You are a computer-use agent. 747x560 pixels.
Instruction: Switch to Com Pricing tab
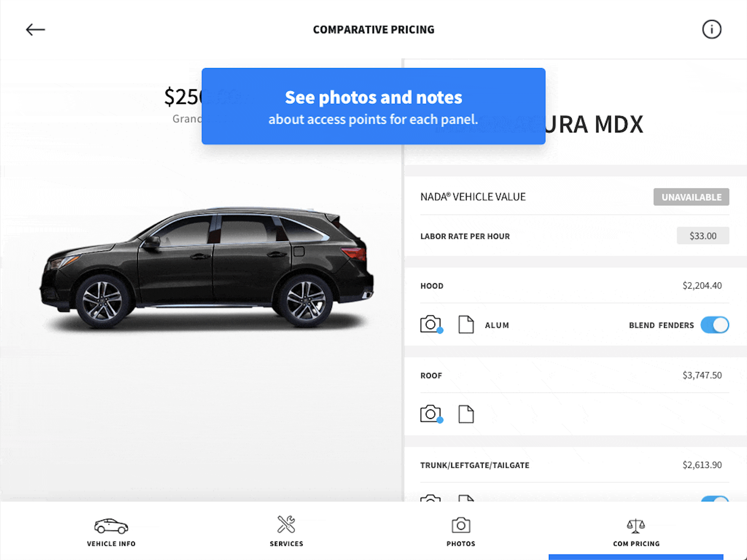click(636, 532)
